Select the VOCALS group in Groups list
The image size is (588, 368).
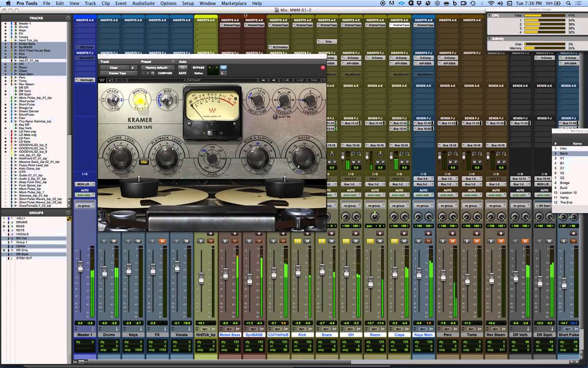pyautogui.click(x=22, y=234)
